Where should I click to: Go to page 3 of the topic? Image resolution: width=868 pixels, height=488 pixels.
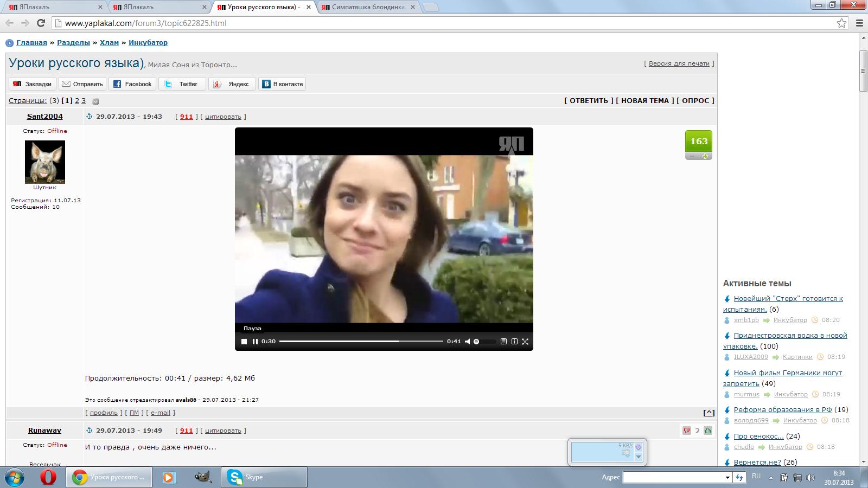(84, 101)
